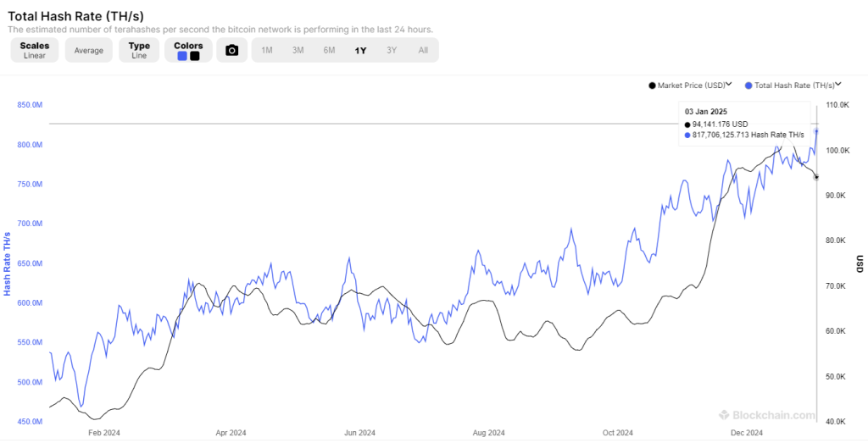Viewport: 868px width, 443px height.
Task: Switch to the 6M time range
Action: coord(329,50)
